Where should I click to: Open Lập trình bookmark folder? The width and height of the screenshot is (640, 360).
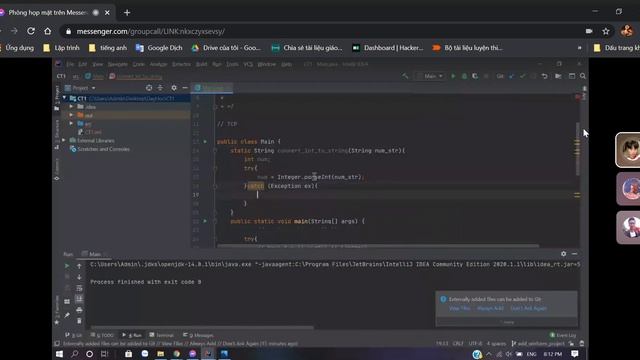click(62, 48)
